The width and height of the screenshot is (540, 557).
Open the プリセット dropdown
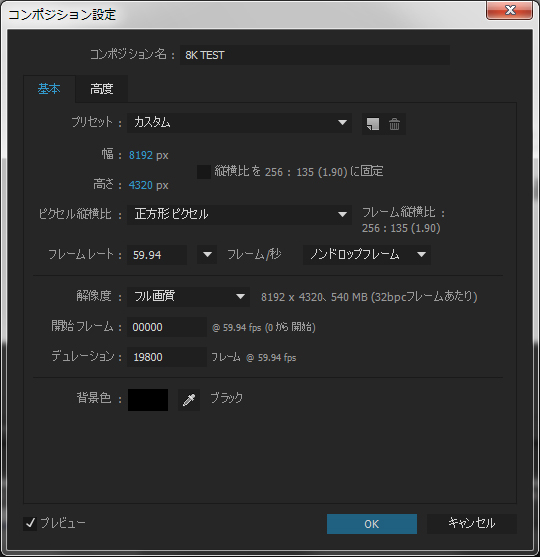pyautogui.click(x=239, y=123)
